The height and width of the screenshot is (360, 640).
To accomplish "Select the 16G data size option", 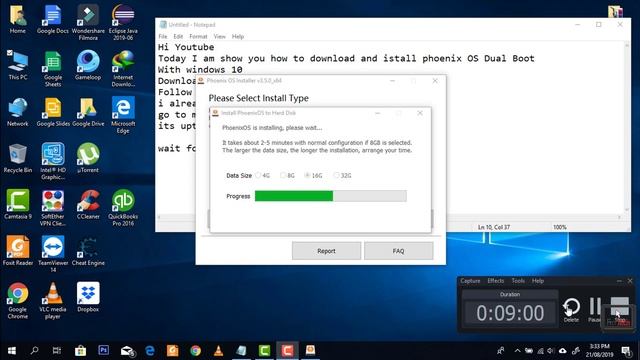I will (313, 176).
